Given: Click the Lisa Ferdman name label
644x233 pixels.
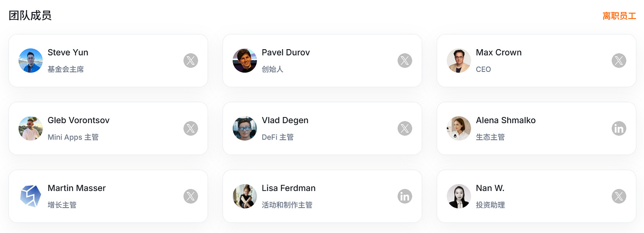Looking at the screenshot, I should [x=288, y=188].
